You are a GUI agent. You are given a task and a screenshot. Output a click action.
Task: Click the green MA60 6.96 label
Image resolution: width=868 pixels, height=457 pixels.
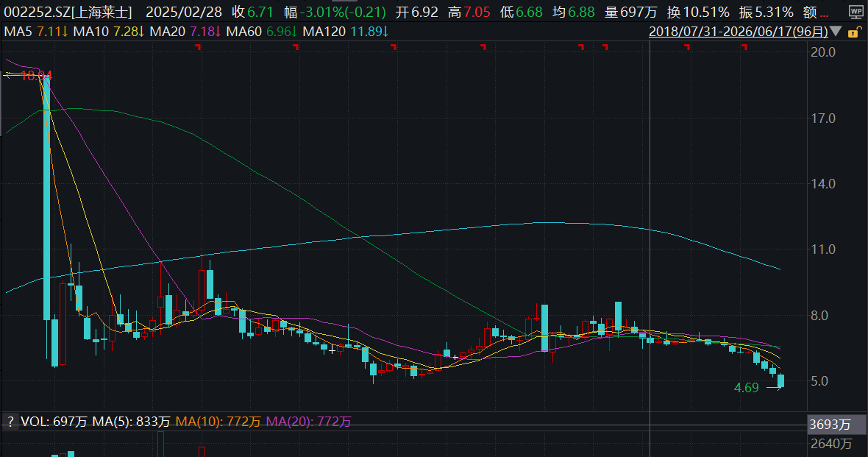click(x=261, y=32)
